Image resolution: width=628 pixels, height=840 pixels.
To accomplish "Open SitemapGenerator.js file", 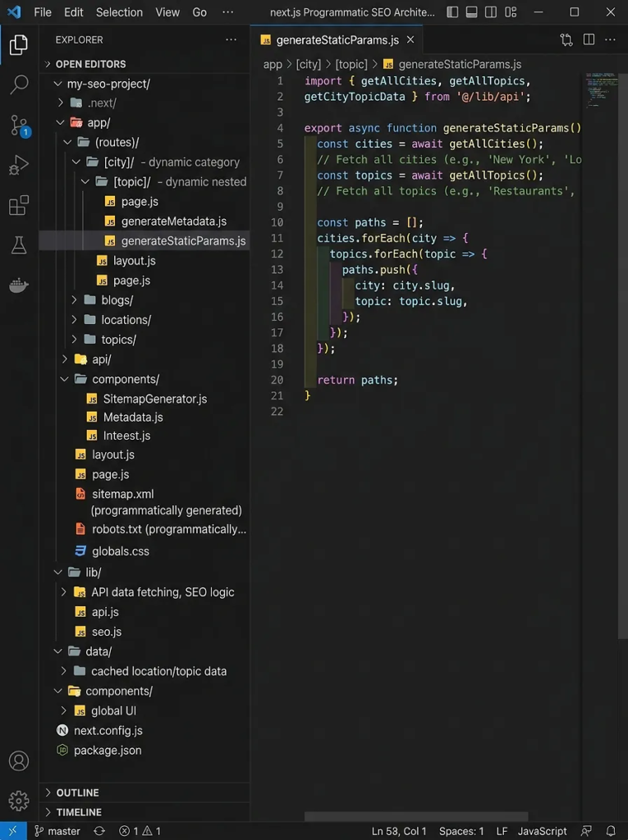I will (x=144, y=399).
